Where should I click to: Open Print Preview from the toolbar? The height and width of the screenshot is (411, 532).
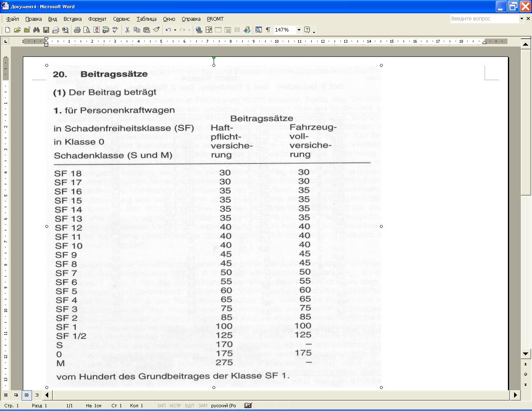[x=86, y=30]
